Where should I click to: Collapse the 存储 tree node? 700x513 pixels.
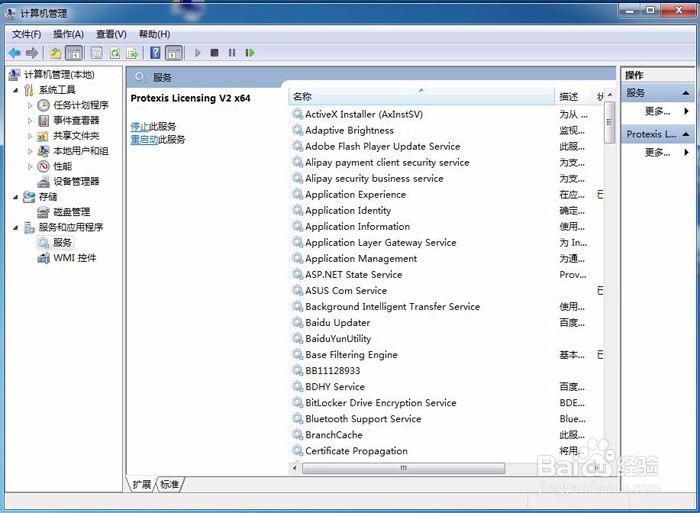[x=16, y=197]
